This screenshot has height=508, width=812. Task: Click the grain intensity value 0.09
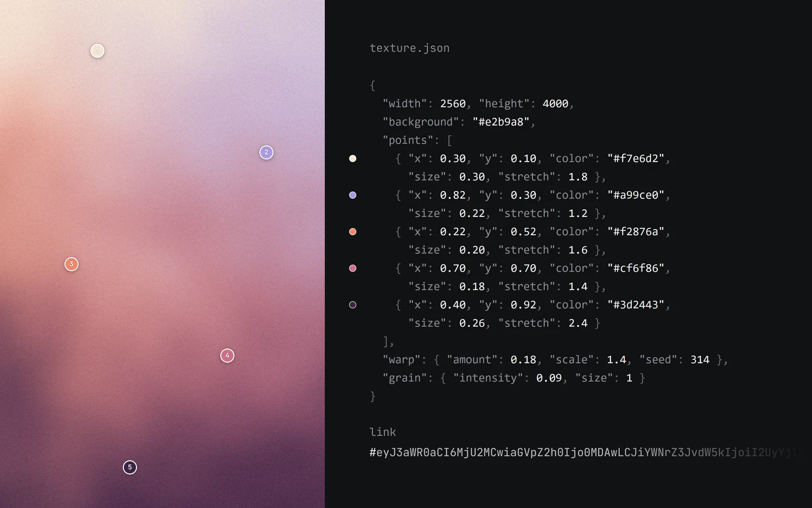[549, 378]
